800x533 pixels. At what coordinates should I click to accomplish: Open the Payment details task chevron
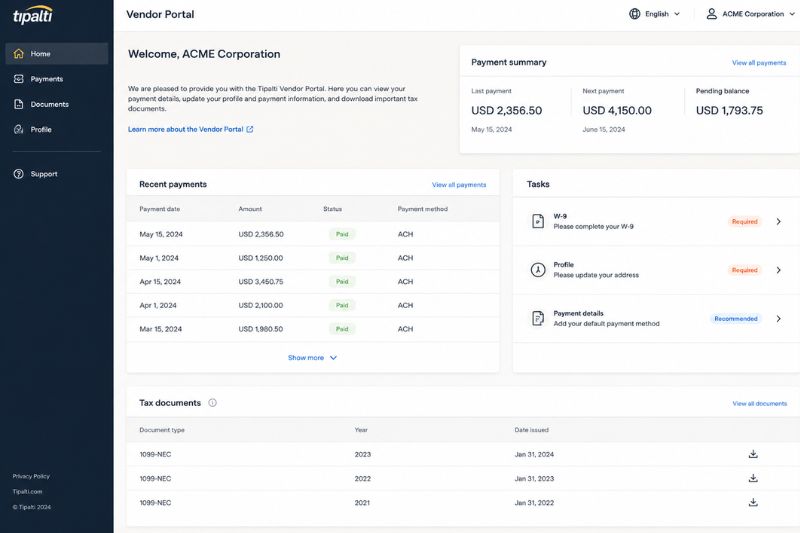tap(779, 319)
